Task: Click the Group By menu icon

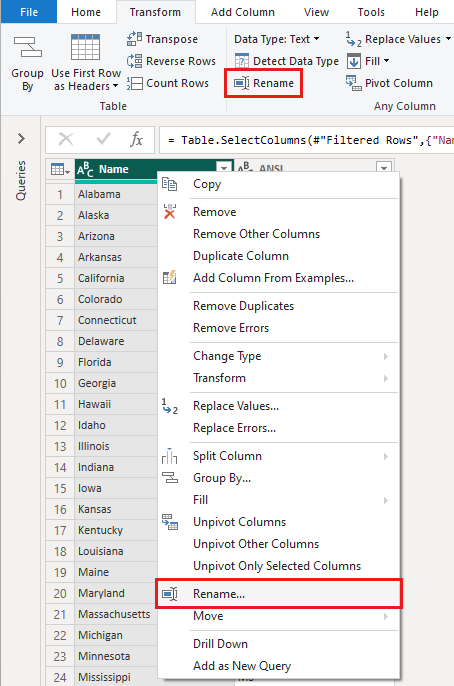Action: [x=170, y=478]
